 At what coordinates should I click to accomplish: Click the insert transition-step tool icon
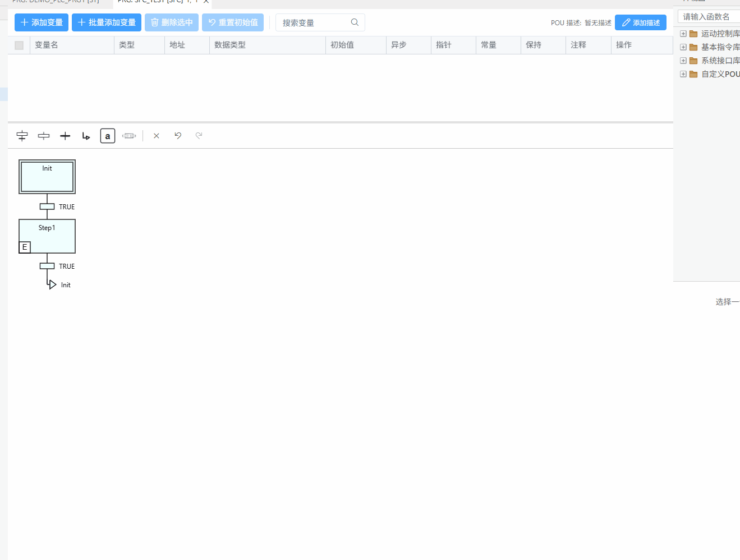point(44,136)
